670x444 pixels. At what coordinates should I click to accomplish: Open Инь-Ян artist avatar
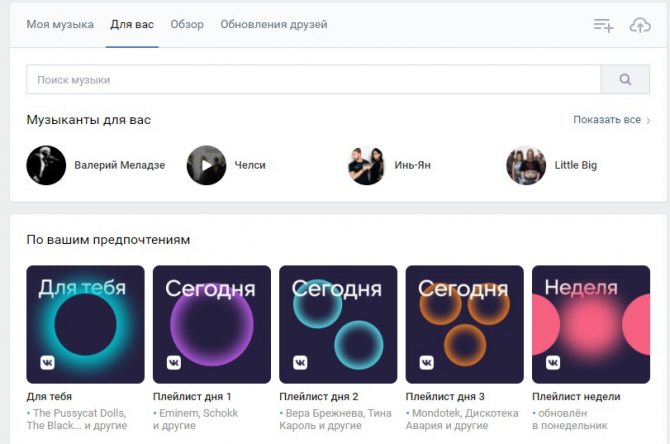coord(366,165)
